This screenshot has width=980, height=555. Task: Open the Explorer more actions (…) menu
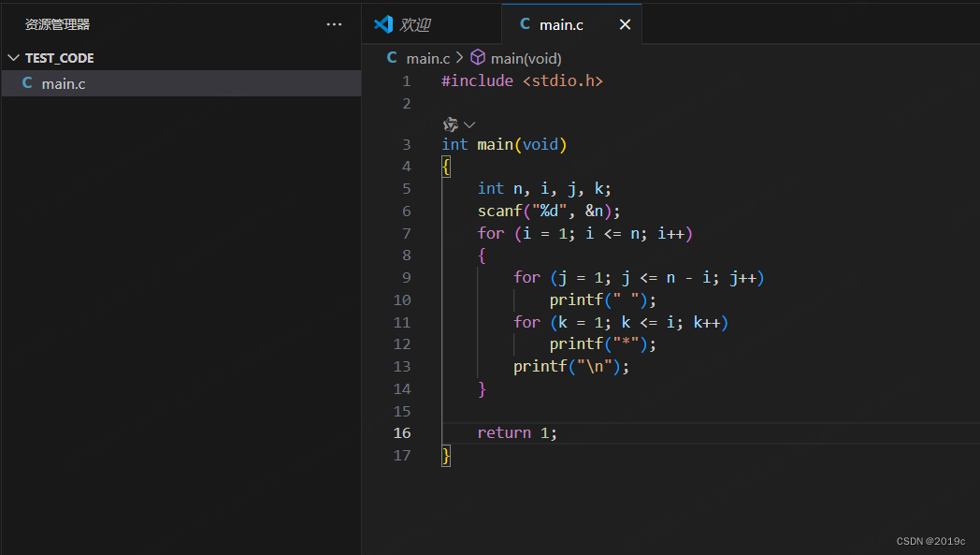tap(334, 24)
